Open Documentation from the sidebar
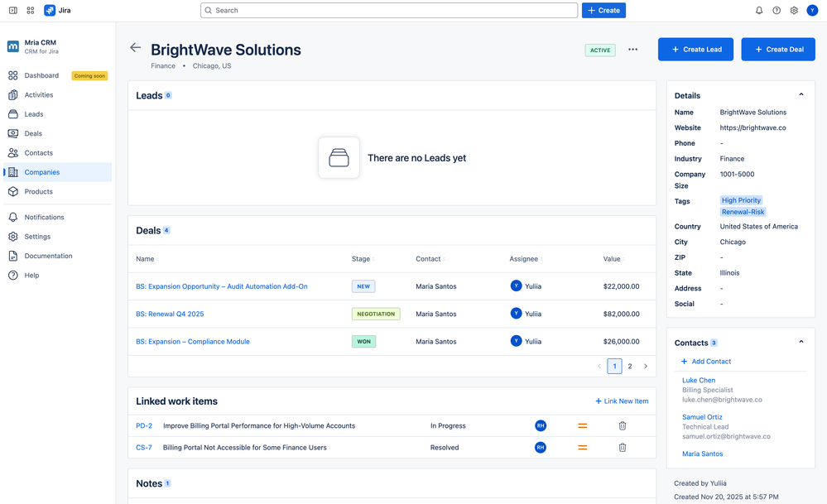The width and height of the screenshot is (827, 504). click(x=12, y=255)
